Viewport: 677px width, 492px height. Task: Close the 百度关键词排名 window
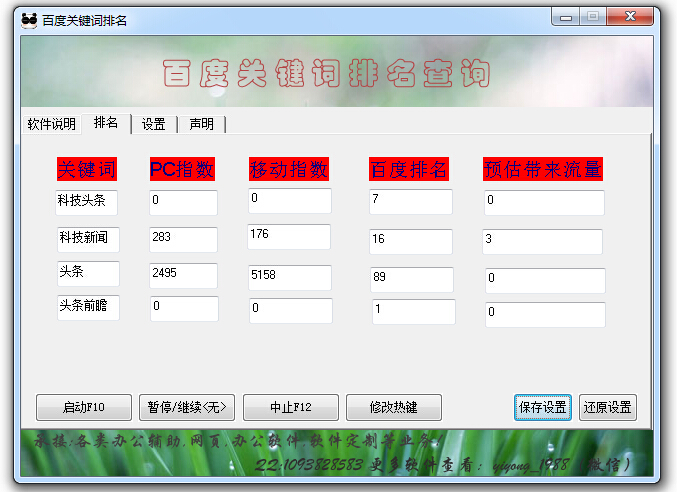630,17
